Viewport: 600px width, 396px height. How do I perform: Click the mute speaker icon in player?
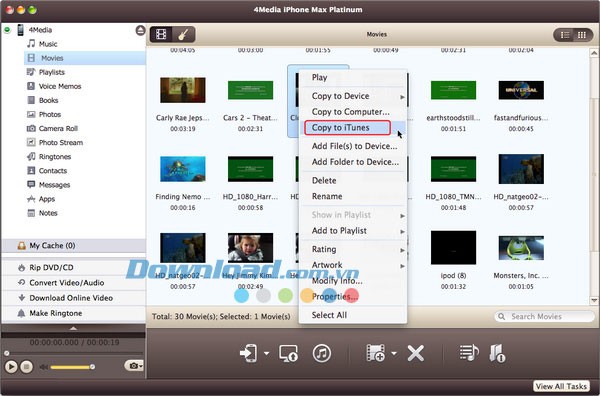point(43,367)
